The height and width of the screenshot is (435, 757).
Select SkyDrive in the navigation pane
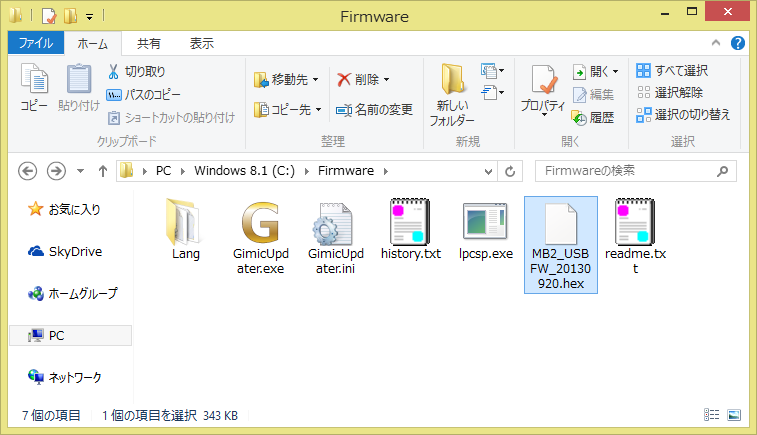(75, 251)
